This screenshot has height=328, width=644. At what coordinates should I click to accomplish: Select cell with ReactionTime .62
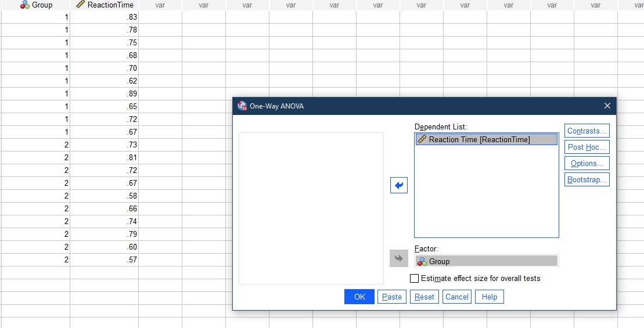[105, 81]
